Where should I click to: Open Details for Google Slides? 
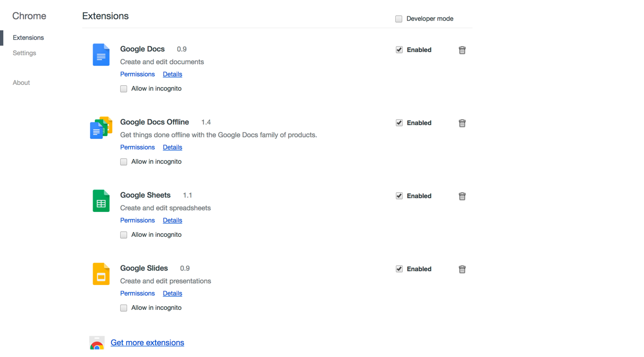coord(173,293)
